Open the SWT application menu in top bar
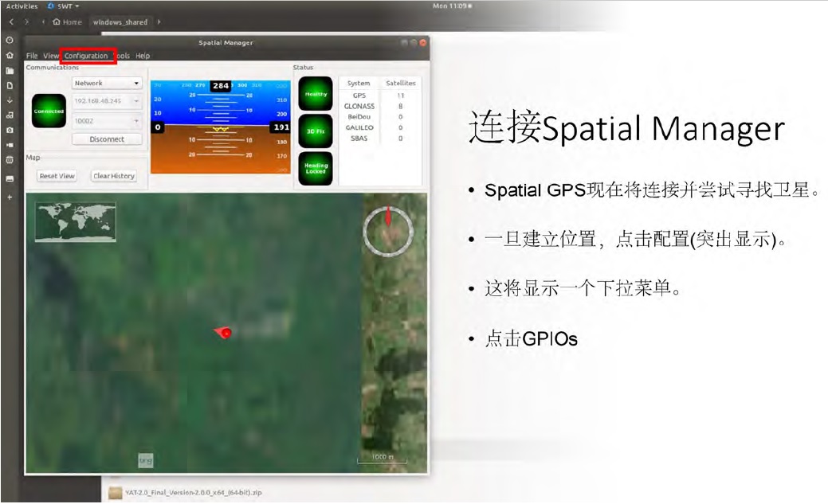This screenshot has height=504, width=828. [64, 6]
